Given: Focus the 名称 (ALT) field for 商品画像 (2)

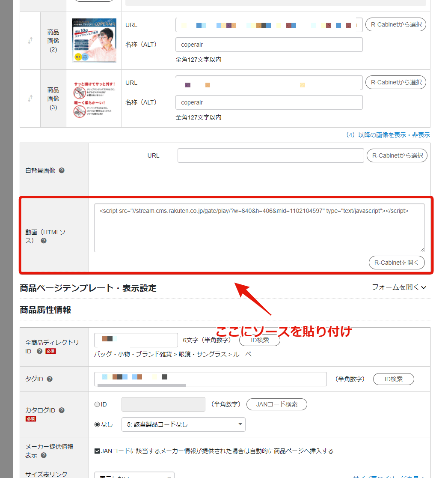Looking at the screenshot, I should tap(269, 45).
